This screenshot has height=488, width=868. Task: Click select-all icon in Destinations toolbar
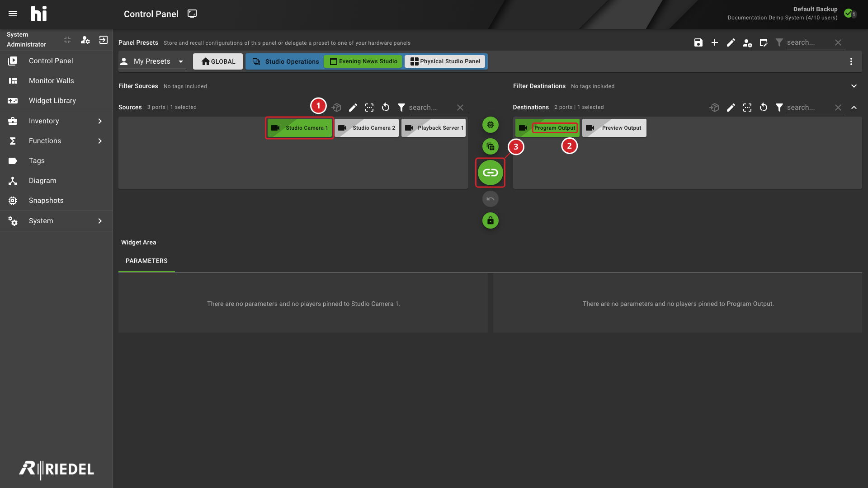coord(747,108)
